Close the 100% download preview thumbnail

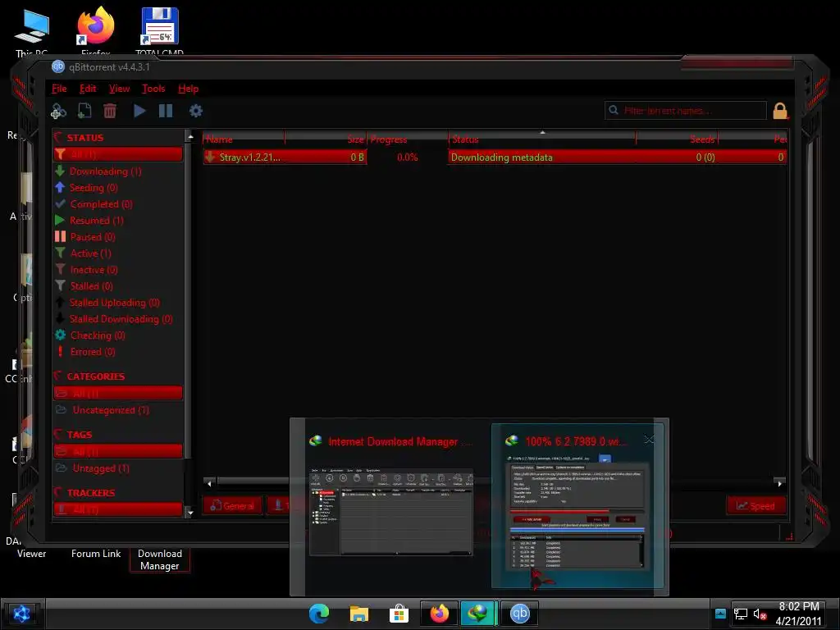(x=650, y=440)
